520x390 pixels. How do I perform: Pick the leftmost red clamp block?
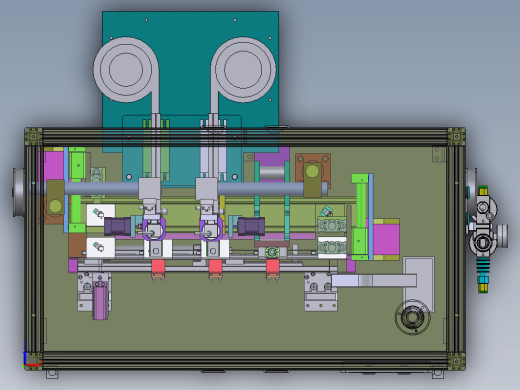point(158,266)
